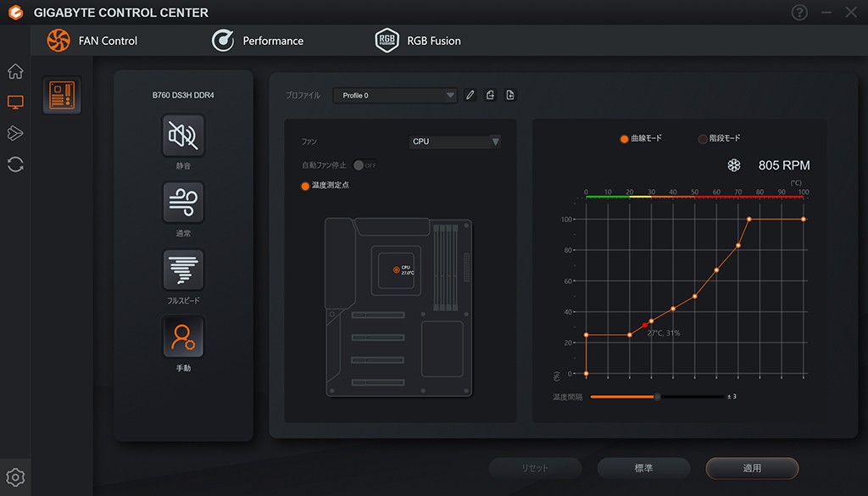This screenshot has height=496, width=868.
Task: Expand the CPU fan selection dropdown
Action: tap(454, 142)
